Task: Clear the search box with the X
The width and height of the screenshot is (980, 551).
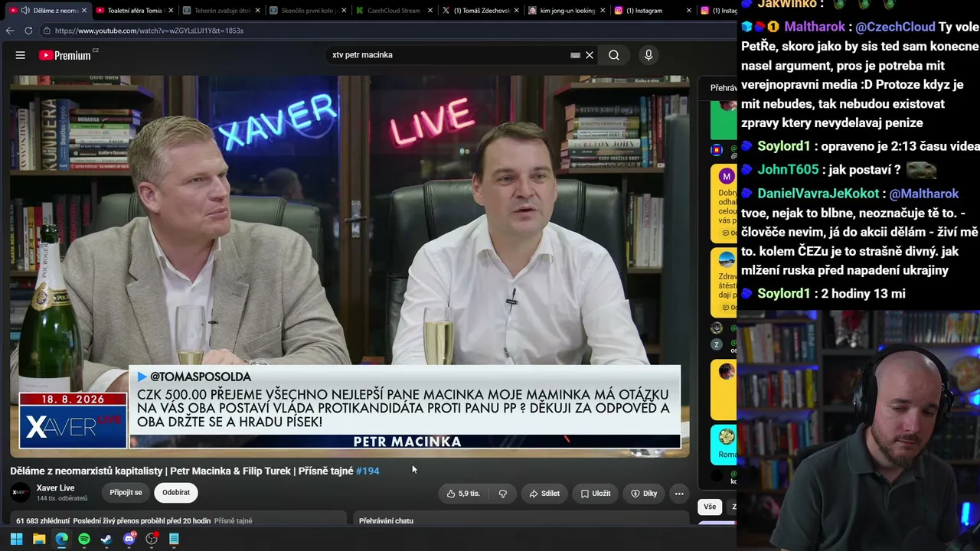Action: [590, 55]
